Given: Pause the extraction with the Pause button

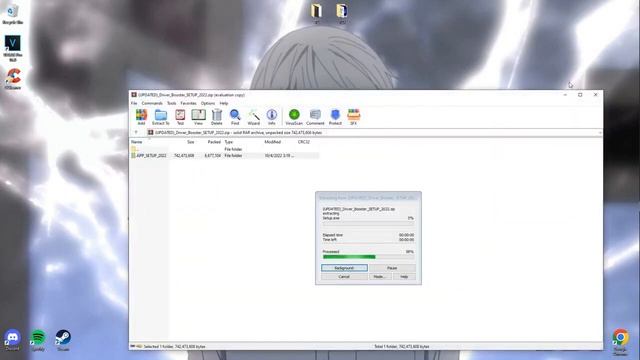Looking at the screenshot, I should (392, 268).
